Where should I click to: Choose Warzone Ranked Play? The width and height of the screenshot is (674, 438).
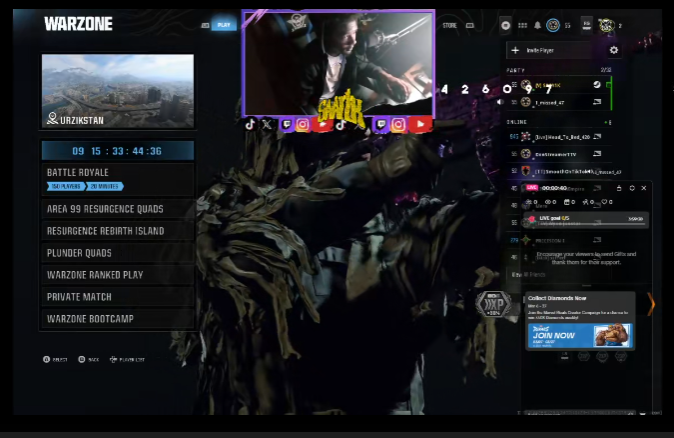[118, 275]
